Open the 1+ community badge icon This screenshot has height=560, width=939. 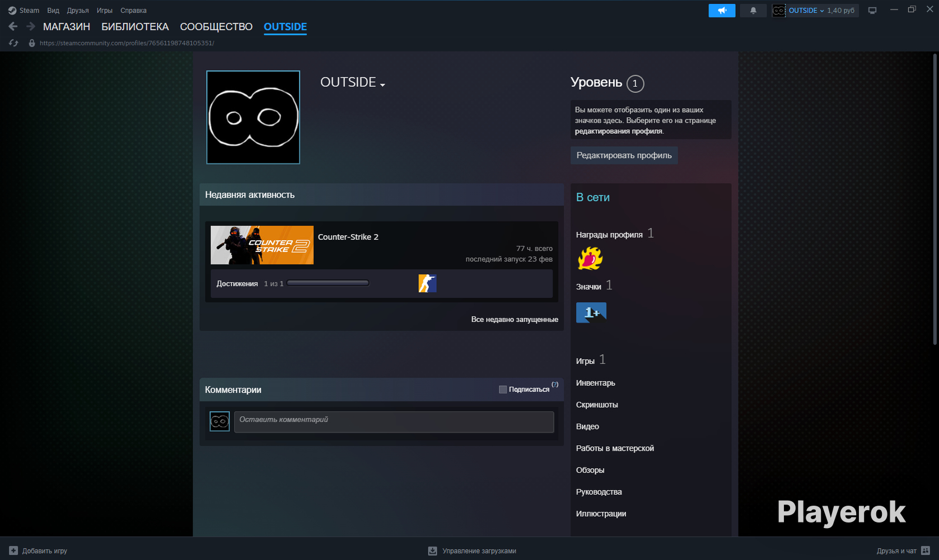pyautogui.click(x=591, y=312)
